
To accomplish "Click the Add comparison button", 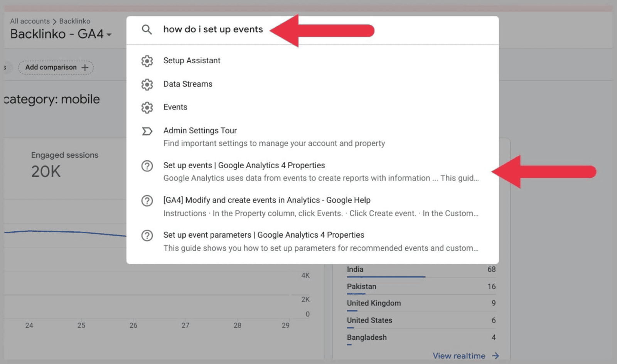I will pyautogui.click(x=56, y=67).
